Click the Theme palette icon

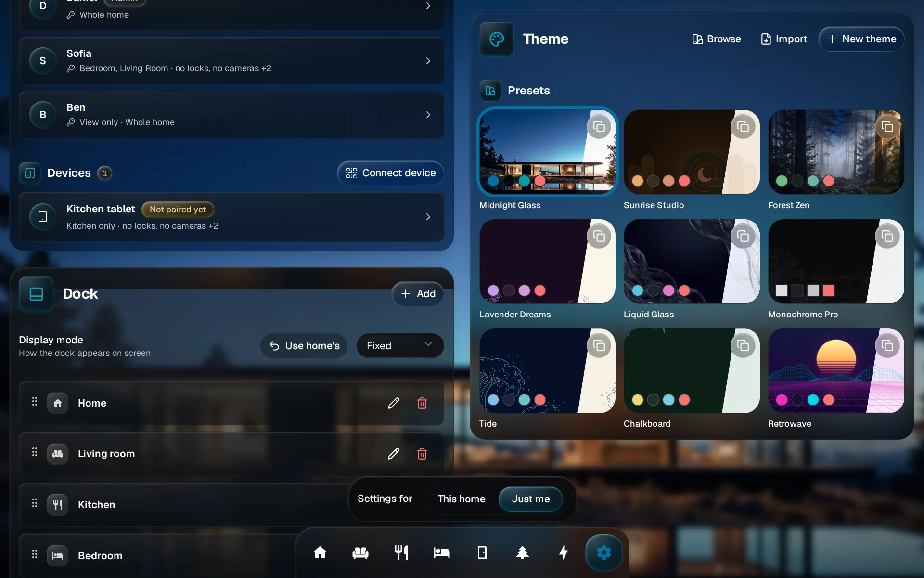coord(497,39)
